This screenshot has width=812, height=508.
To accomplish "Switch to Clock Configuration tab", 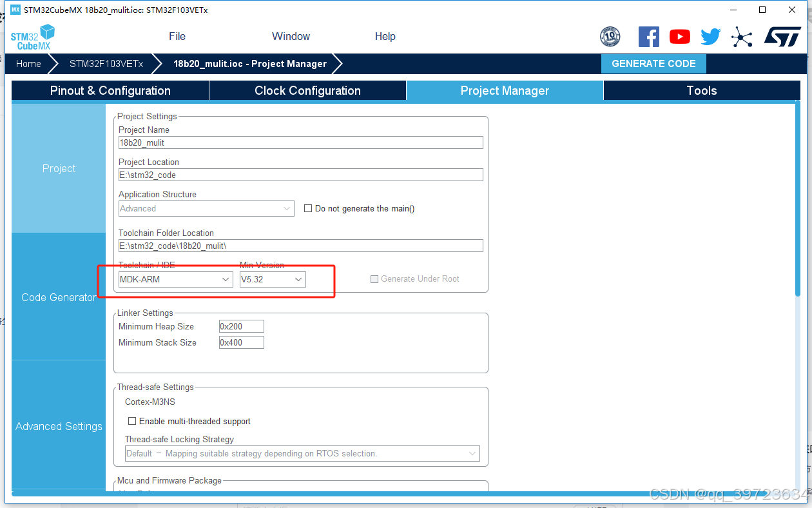I will coord(307,91).
